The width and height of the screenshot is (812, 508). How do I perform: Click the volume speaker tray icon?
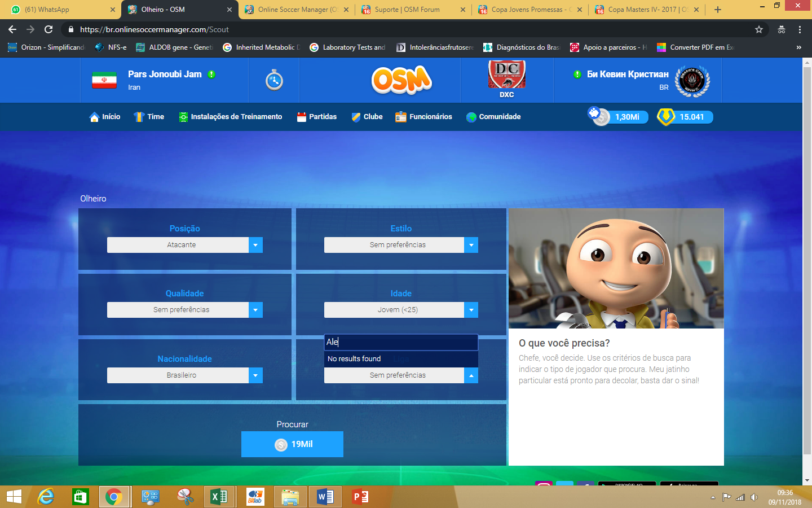(x=754, y=497)
